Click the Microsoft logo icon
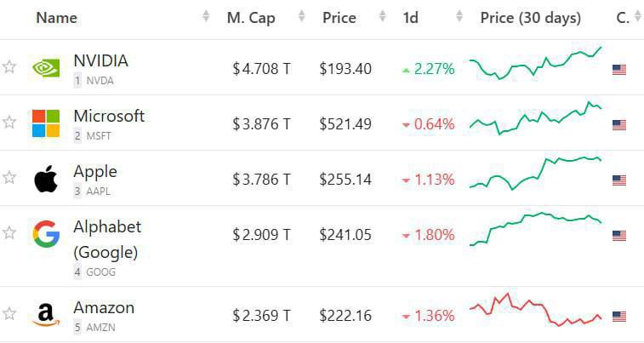 (x=46, y=123)
